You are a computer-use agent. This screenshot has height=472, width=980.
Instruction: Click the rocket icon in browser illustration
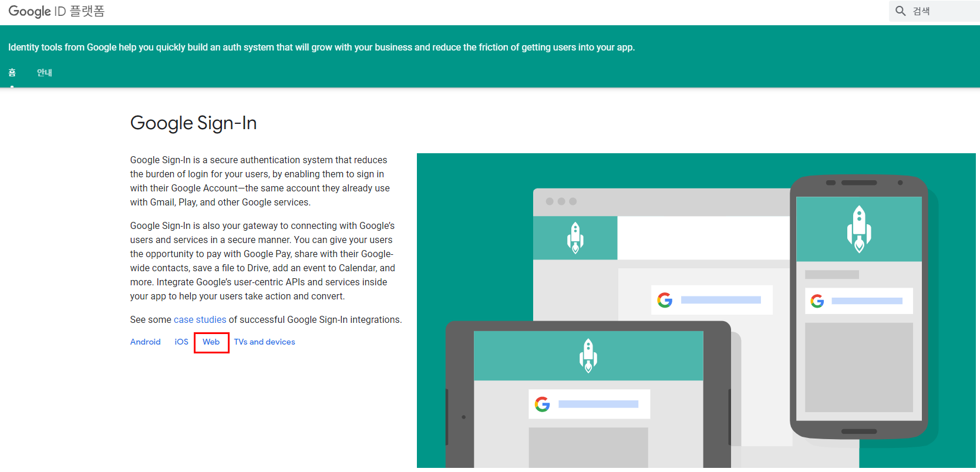tap(575, 238)
